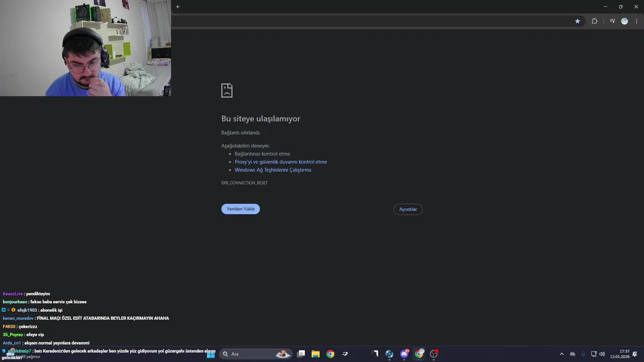The image size is (644, 362).
Task: Open the Windows Ağ Teşhislerini Çalıştırma link
Action: [273, 170]
